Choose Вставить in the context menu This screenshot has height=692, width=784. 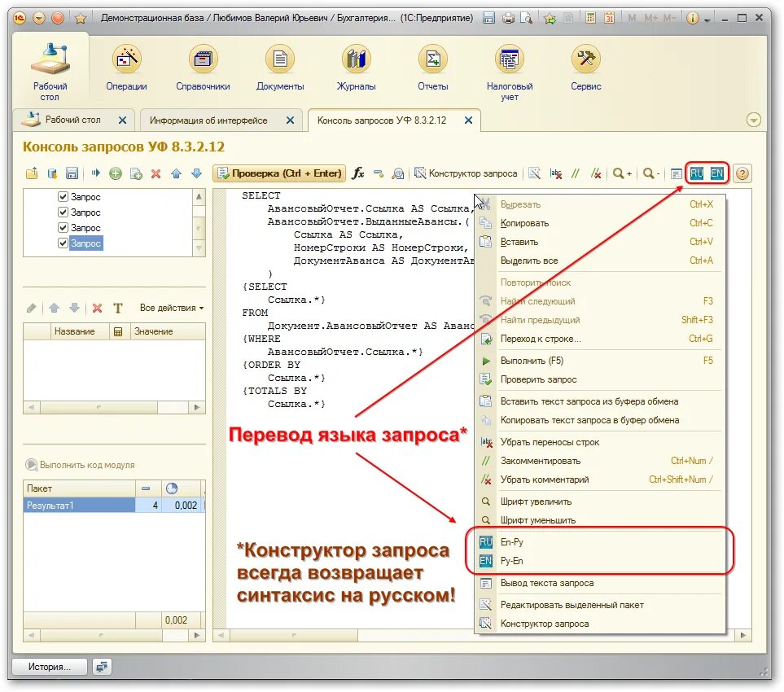pyautogui.click(x=600, y=242)
